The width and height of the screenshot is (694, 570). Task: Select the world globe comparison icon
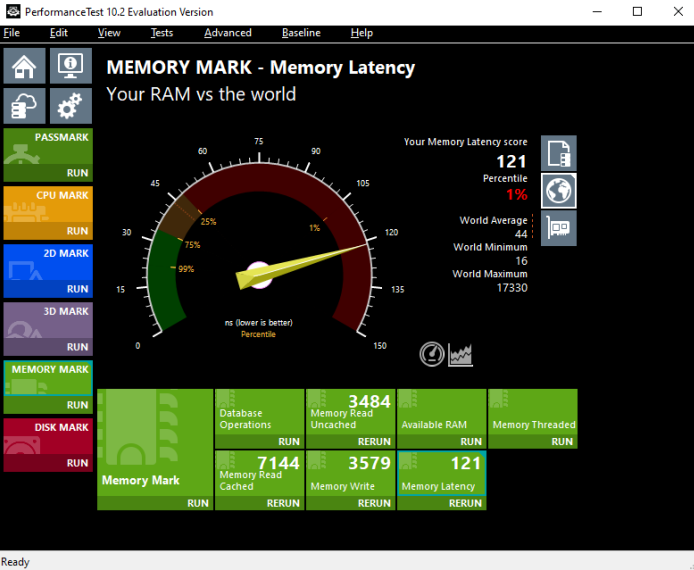pyautogui.click(x=559, y=191)
